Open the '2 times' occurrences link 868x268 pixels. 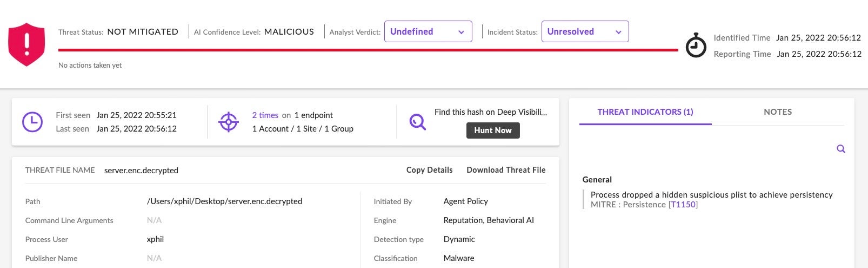[x=265, y=115]
